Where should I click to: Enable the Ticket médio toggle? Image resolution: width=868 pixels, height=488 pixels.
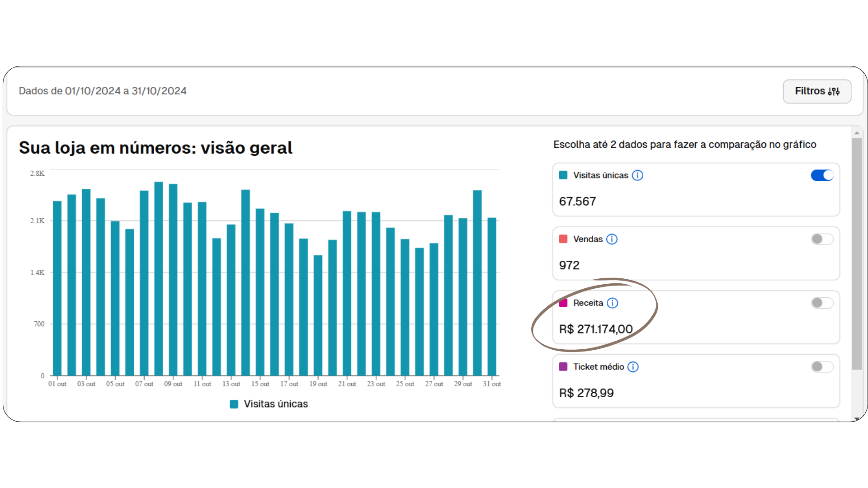[822, 366]
